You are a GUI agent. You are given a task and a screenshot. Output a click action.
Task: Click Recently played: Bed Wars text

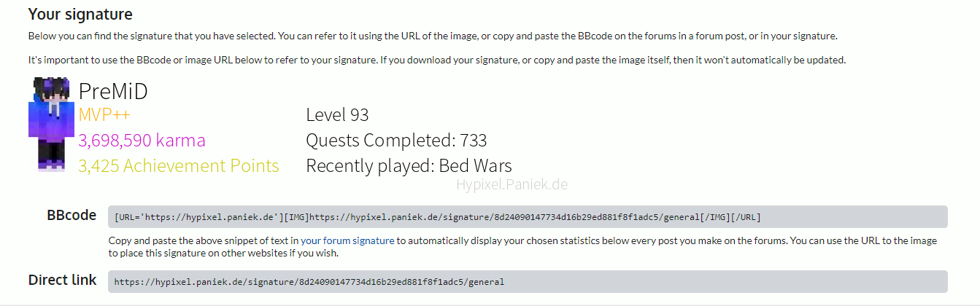[409, 166]
